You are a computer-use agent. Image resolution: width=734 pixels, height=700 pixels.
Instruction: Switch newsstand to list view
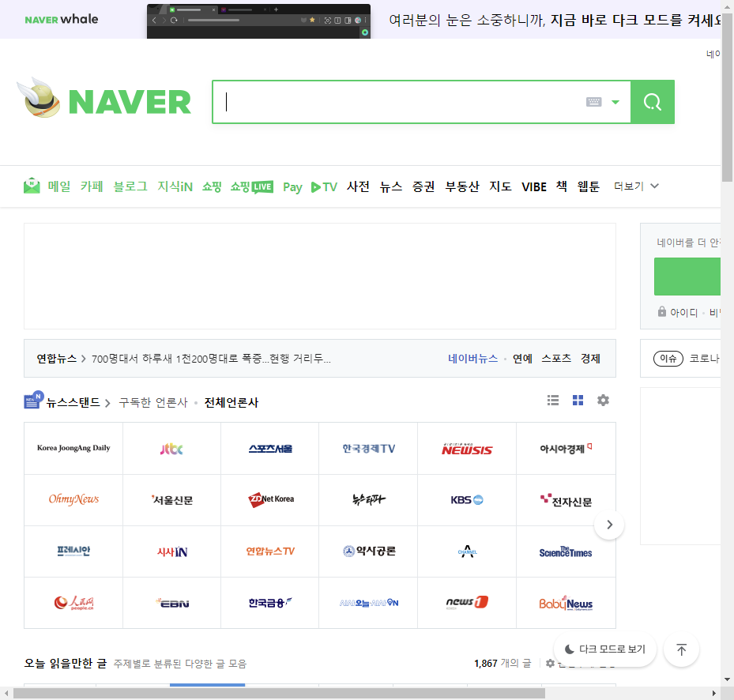pos(553,401)
